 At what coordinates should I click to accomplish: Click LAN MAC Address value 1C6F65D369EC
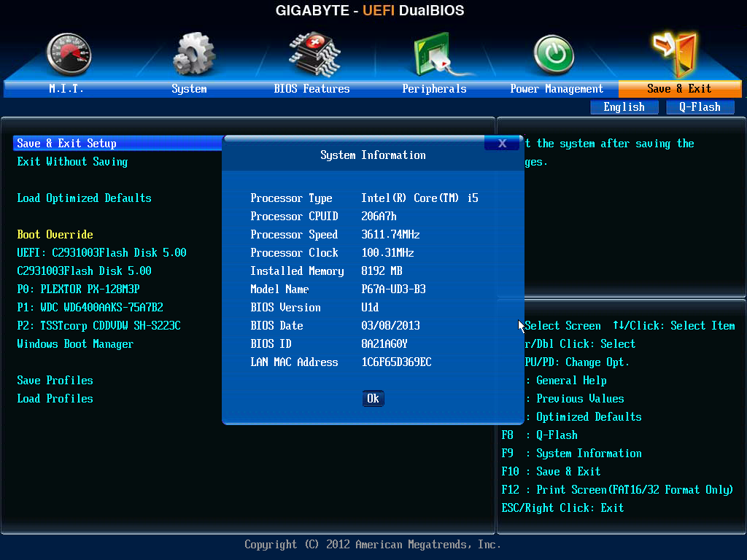pos(396,362)
